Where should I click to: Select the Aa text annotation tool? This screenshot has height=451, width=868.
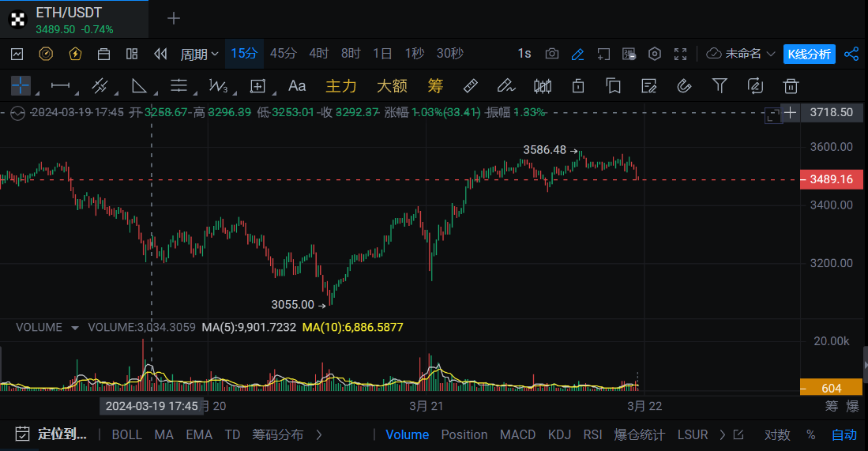click(297, 85)
